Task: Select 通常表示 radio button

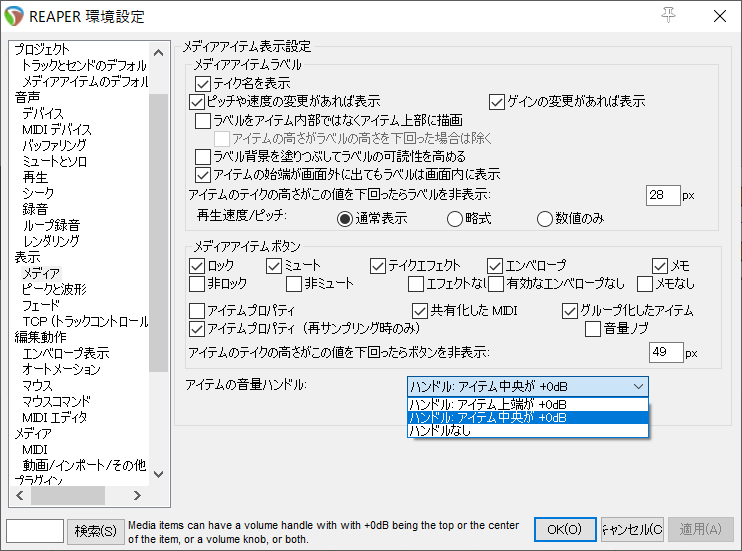Action: pos(344,219)
